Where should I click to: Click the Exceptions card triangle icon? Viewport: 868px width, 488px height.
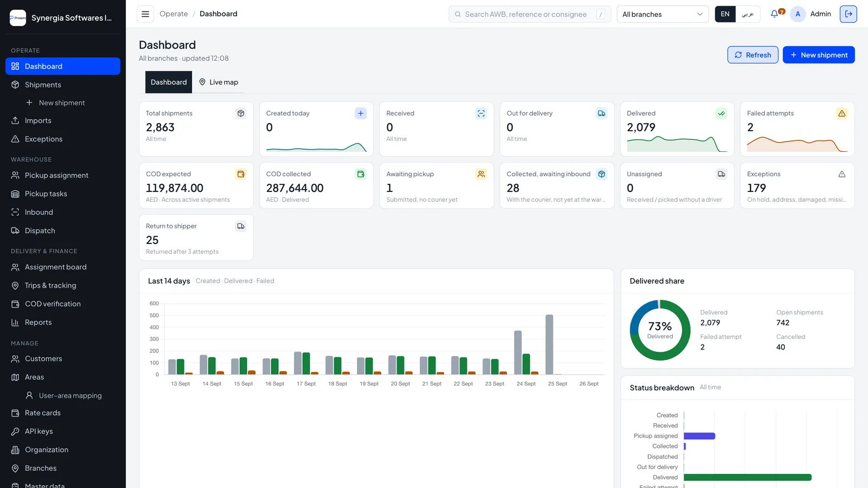click(842, 174)
